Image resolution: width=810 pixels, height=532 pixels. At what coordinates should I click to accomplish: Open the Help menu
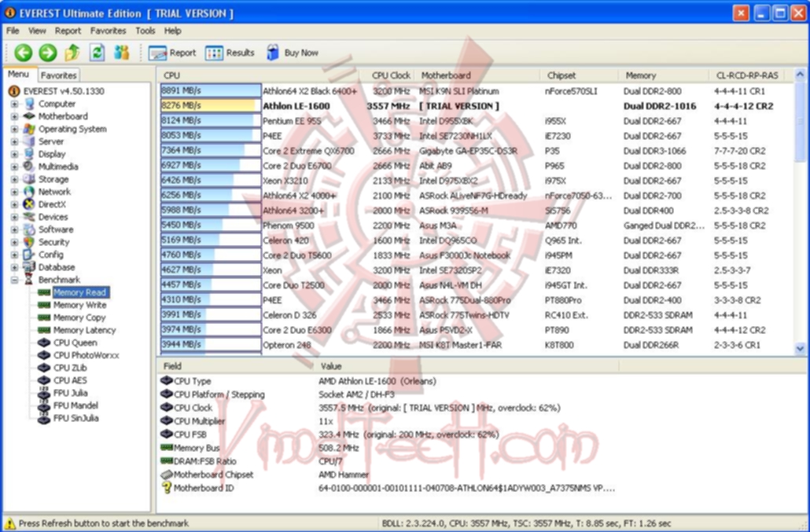[x=172, y=31]
